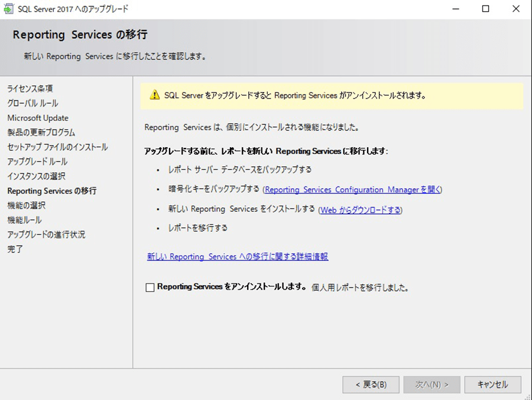Click the レポートを移行する bullet text

coord(198,228)
